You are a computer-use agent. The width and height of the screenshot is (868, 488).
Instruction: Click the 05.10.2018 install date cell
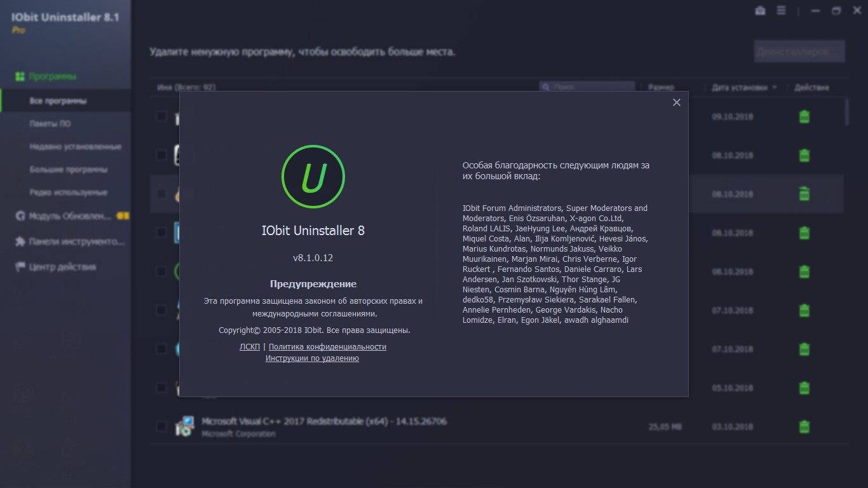pos(732,388)
